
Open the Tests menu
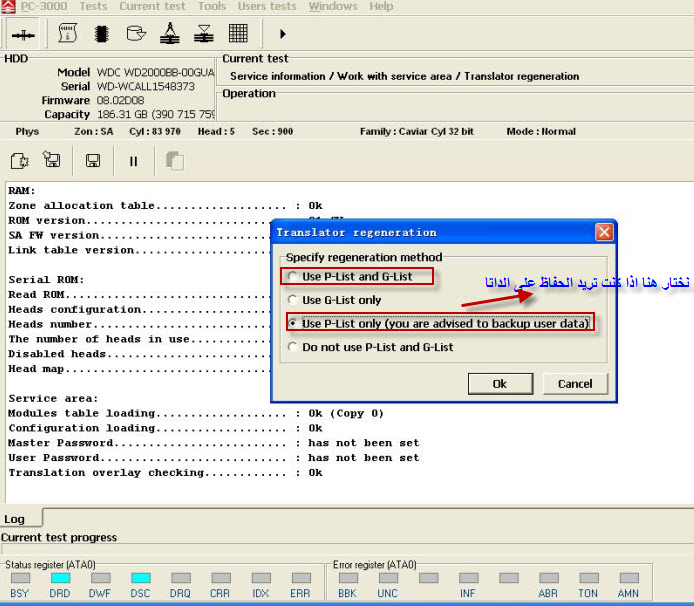click(93, 6)
